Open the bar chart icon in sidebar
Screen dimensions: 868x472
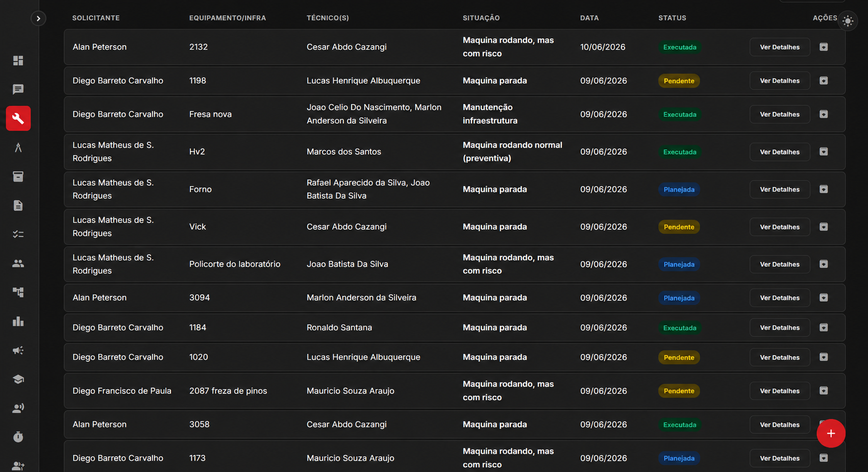click(x=18, y=321)
